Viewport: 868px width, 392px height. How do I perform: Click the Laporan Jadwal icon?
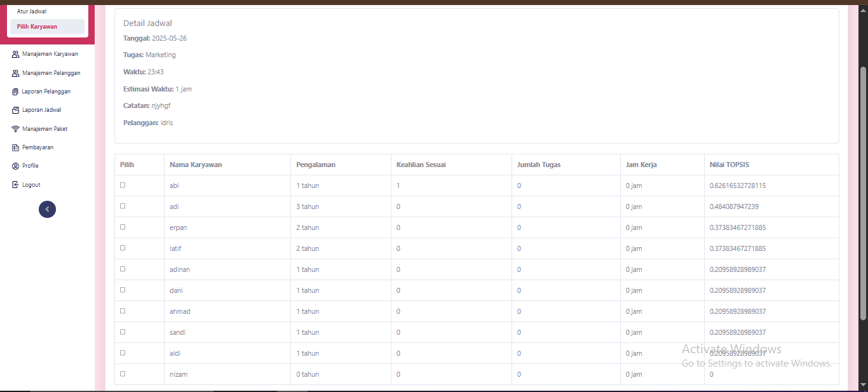(15, 110)
